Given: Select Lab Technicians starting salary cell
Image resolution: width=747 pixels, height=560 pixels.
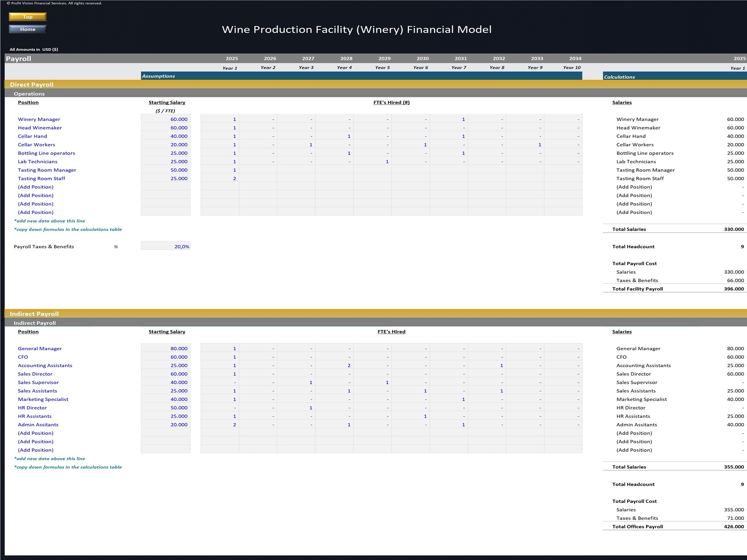Looking at the screenshot, I should pyautogui.click(x=165, y=162).
